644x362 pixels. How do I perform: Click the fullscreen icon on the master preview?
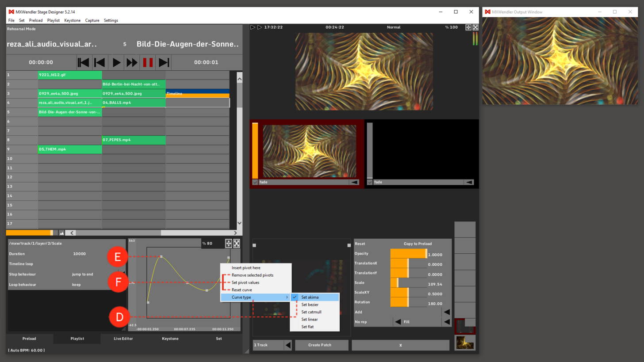[x=475, y=27]
